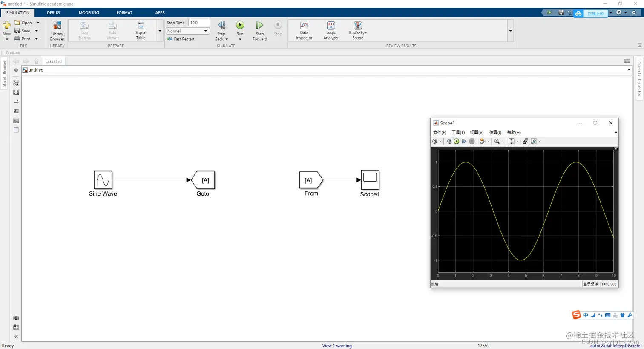644x349 pixels.
Task: Click the Sample Time arrows icon in the palette
Action: click(x=16, y=102)
